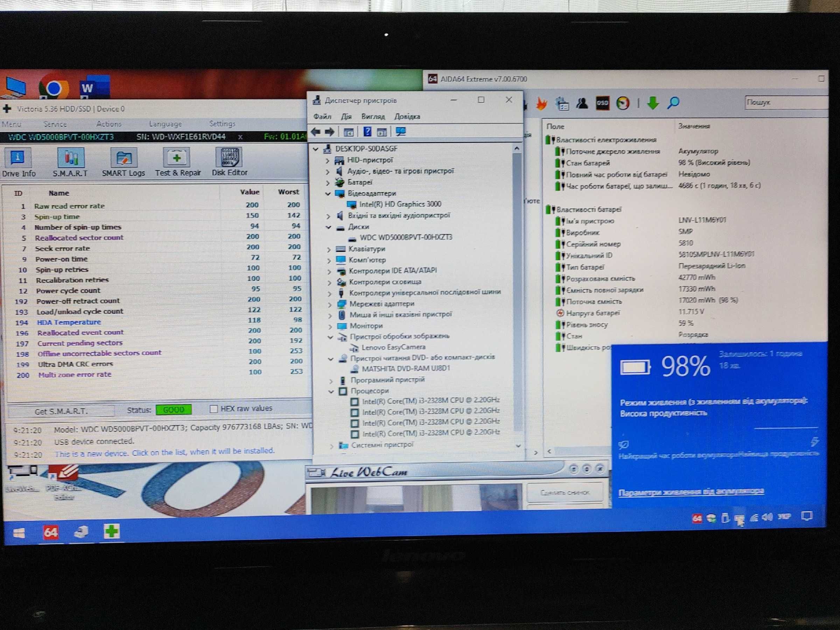Click GOOD status indicator in Victoria

(174, 410)
